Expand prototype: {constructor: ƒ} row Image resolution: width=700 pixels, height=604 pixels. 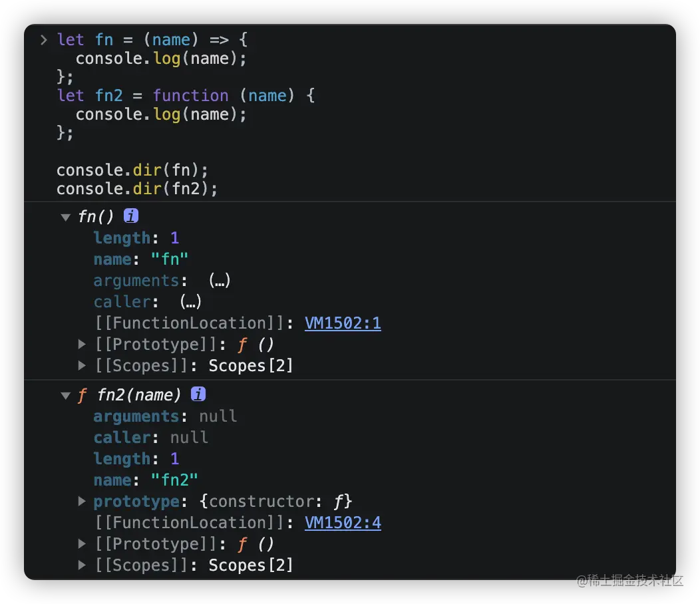pos(82,502)
